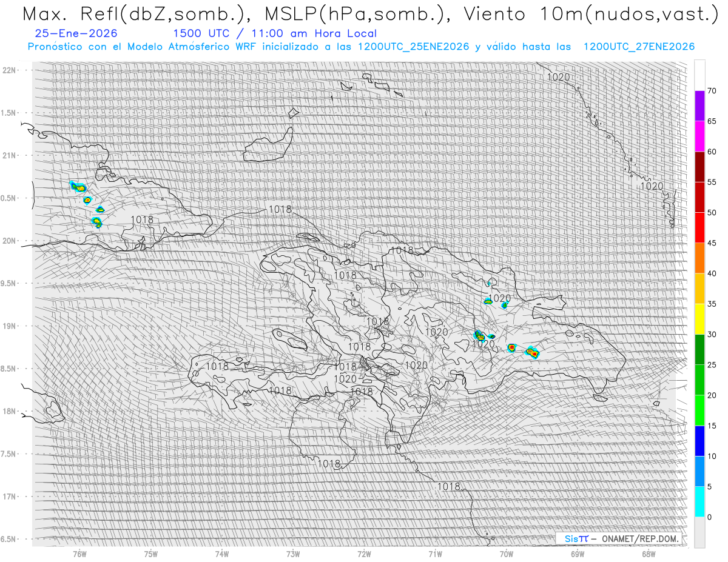Click the 68W longitude axis label
Viewport: 728px width, 562px height.
(x=648, y=554)
